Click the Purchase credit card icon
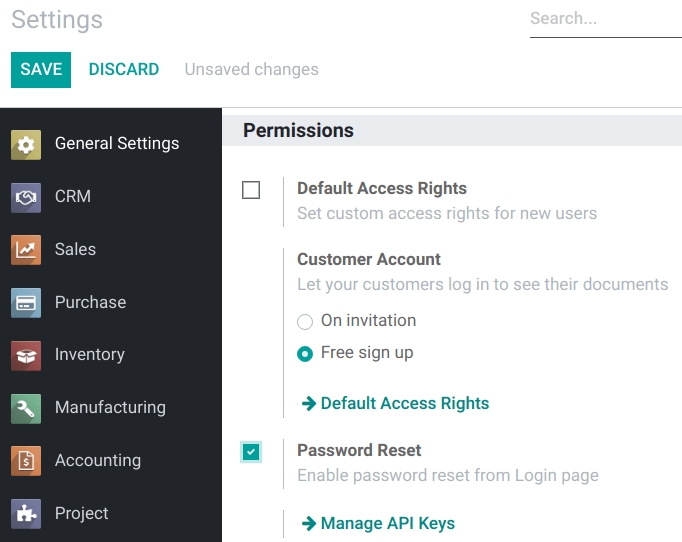Viewport: 682px width, 542px height. pos(26,303)
